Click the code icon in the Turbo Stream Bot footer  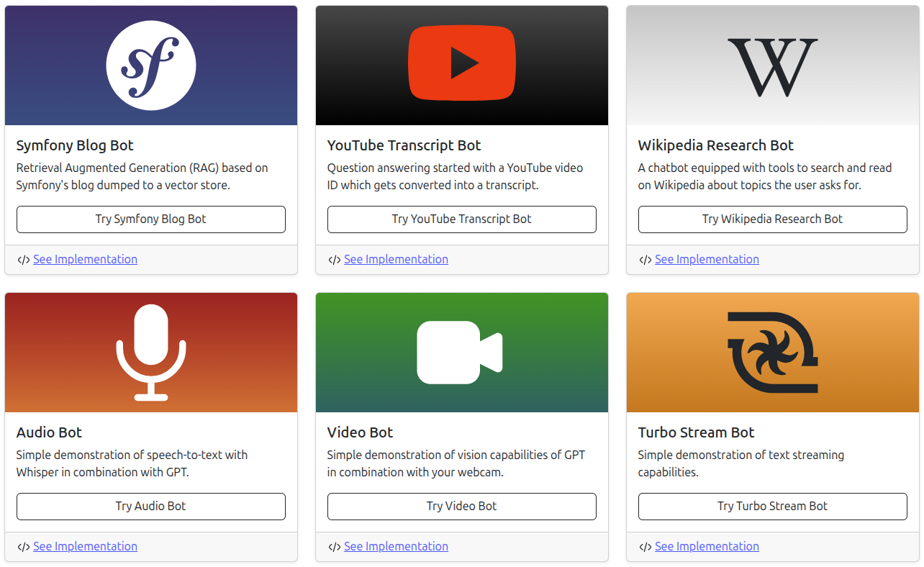pyautogui.click(x=645, y=547)
